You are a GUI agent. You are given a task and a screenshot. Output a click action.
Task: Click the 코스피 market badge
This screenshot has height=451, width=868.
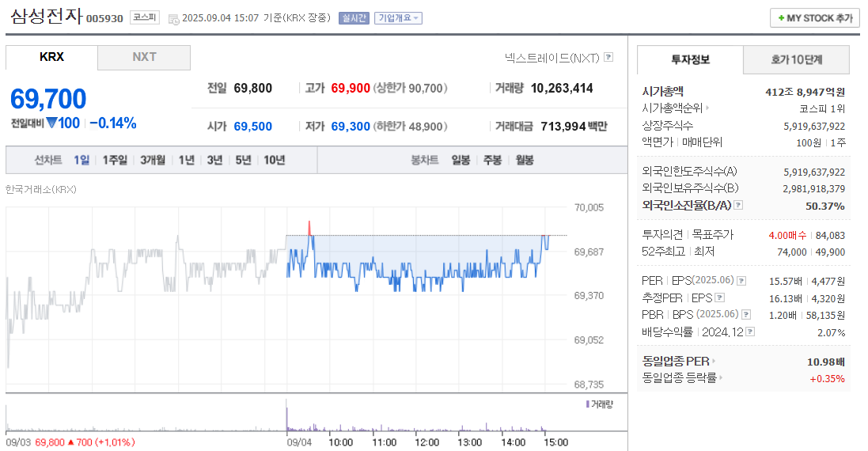[145, 17]
